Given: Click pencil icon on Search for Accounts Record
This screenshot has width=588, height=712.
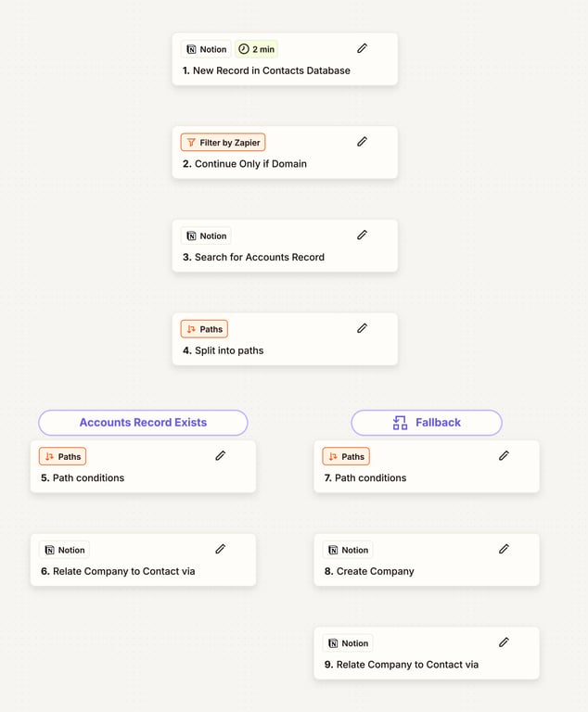Looking at the screenshot, I should coord(362,235).
